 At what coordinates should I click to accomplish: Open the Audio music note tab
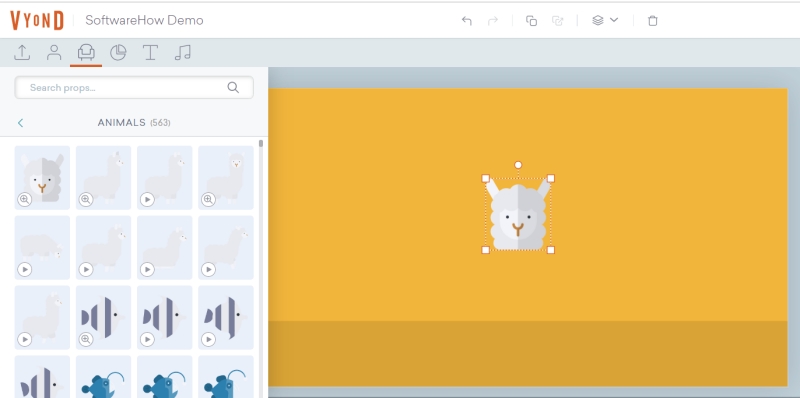[183, 53]
